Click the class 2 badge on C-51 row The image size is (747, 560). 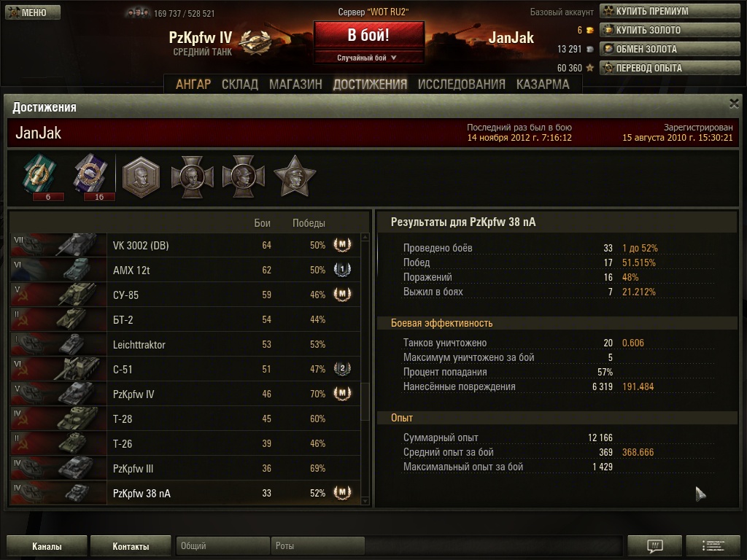tap(342, 369)
